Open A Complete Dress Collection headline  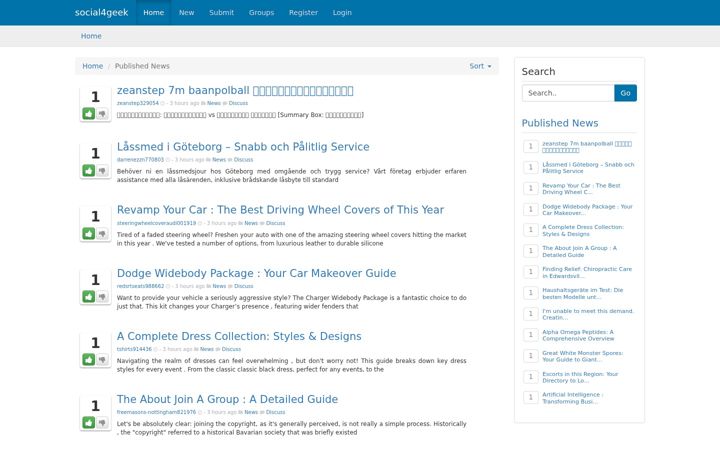[x=239, y=336]
